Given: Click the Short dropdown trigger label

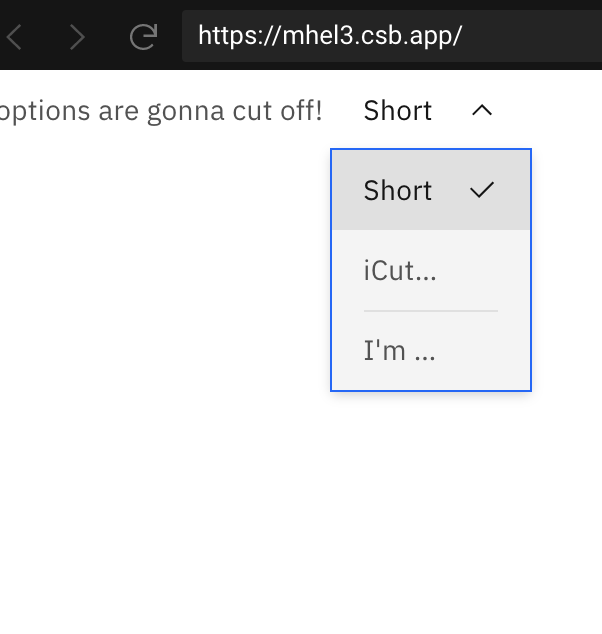Looking at the screenshot, I should pos(398,110).
